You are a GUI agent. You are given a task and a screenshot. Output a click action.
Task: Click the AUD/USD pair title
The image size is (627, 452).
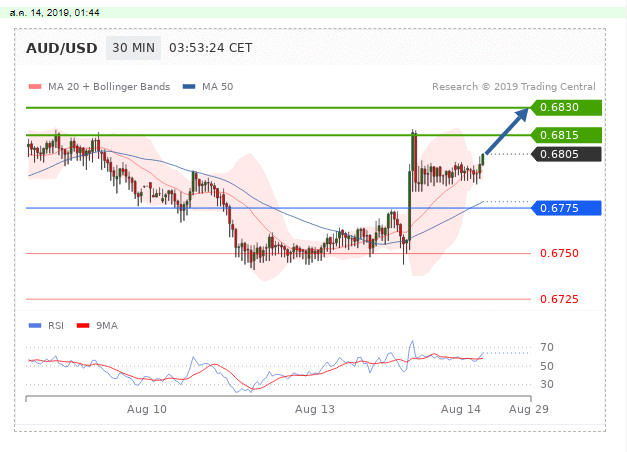click(62, 48)
